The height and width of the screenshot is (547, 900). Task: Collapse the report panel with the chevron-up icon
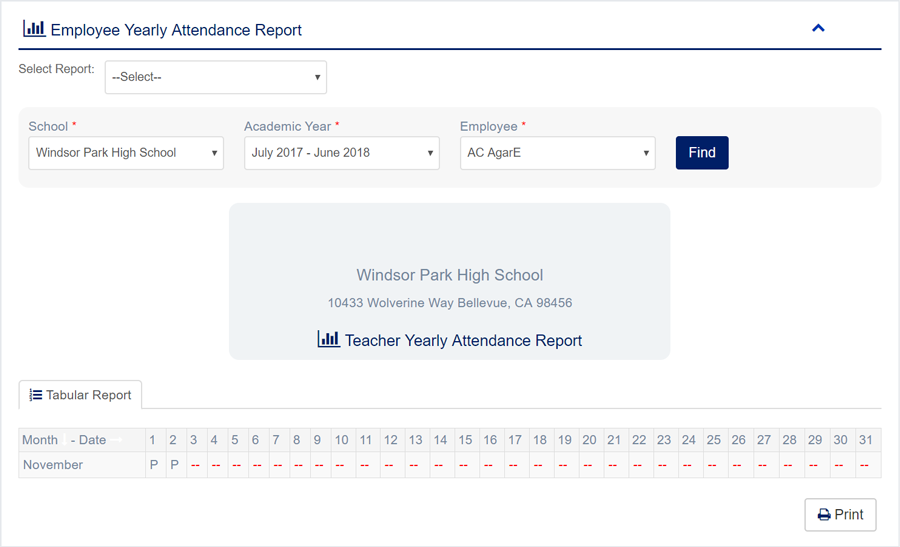[x=818, y=29]
